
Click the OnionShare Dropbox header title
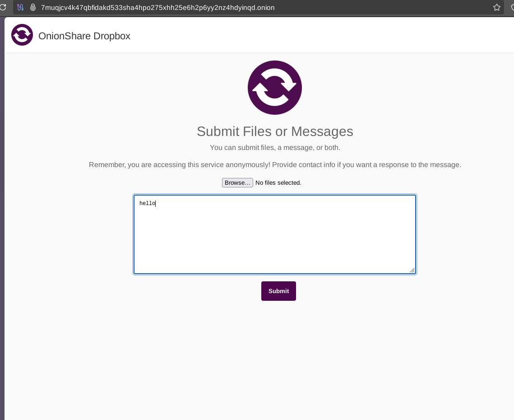point(84,36)
